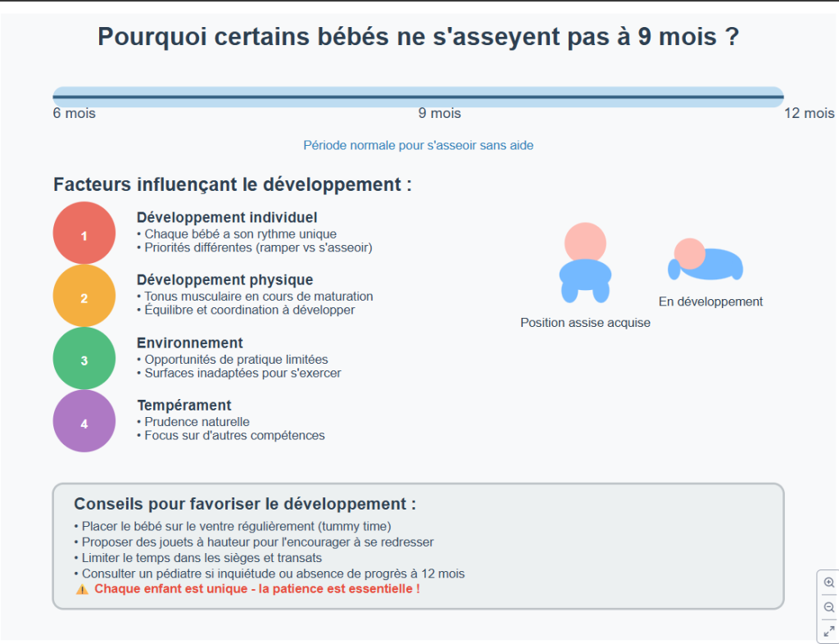Click the 'Développement physique' heading

click(x=224, y=280)
